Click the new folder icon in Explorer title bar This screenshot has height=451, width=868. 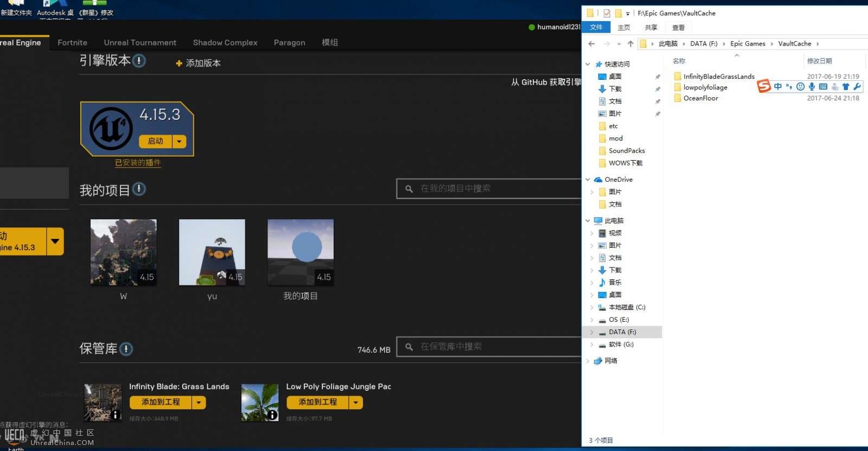618,13
